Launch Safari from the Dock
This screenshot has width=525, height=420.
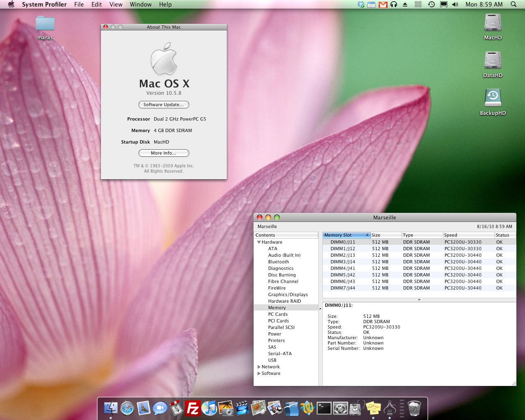[x=127, y=408]
